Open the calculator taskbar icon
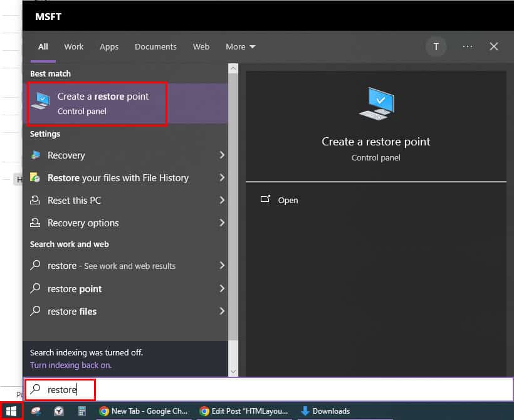This screenshot has height=420, width=514. (x=82, y=411)
